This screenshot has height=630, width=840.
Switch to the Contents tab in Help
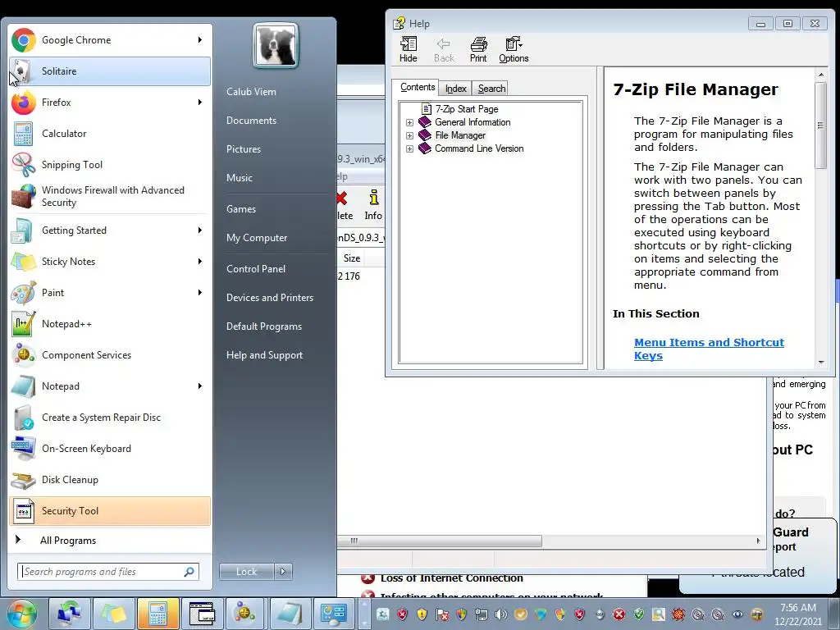pyautogui.click(x=418, y=87)
